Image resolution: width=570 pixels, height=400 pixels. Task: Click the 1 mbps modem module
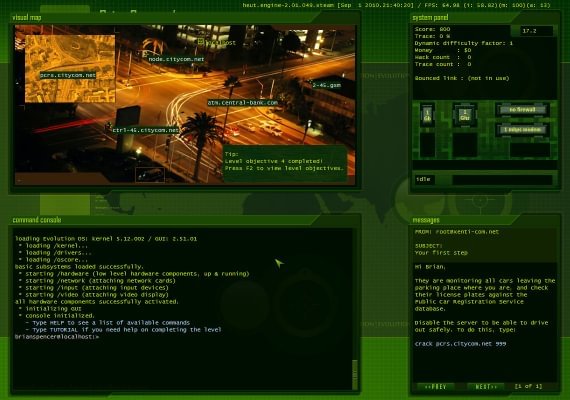[522, 130]
